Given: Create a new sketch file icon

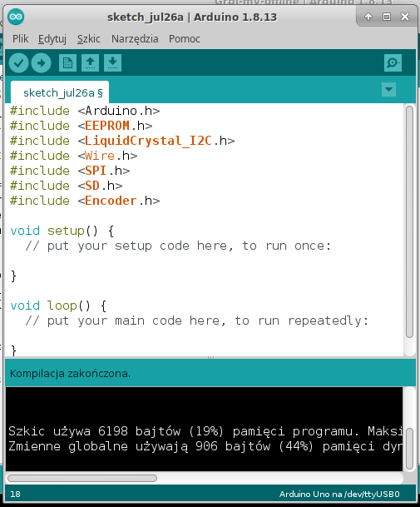Looking at the screenshot, I should coord(67,62).
